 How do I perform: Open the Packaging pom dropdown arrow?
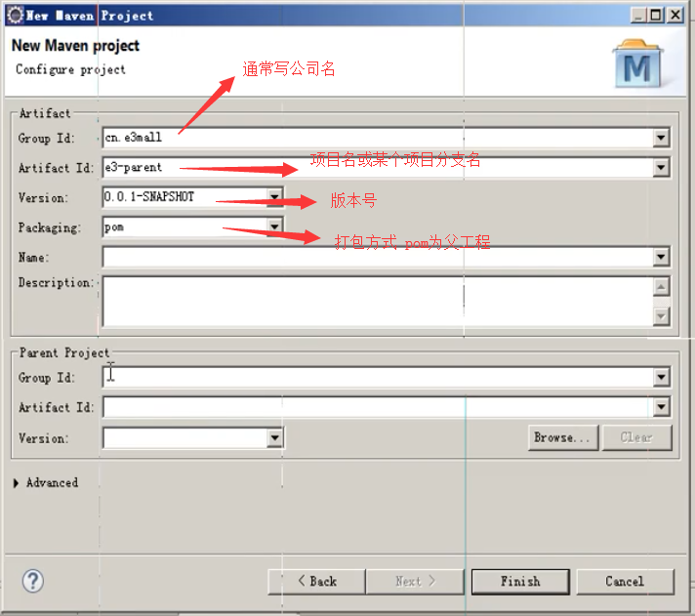pyautogui.click(x=275, y=226)
